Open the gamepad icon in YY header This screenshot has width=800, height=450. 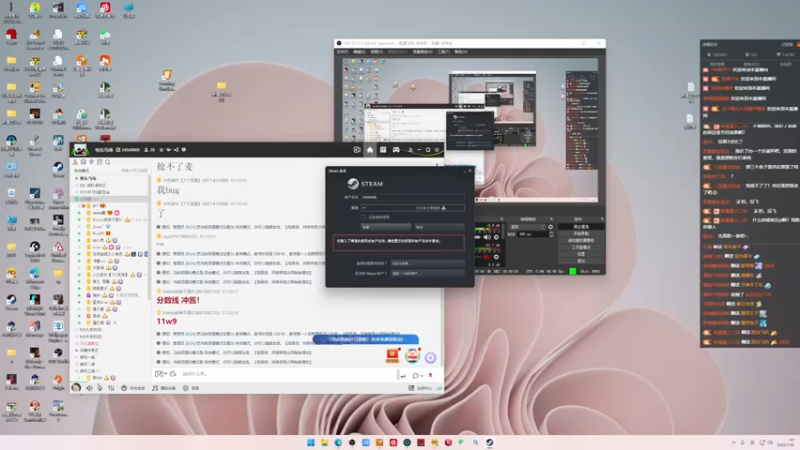click(396, 150)
